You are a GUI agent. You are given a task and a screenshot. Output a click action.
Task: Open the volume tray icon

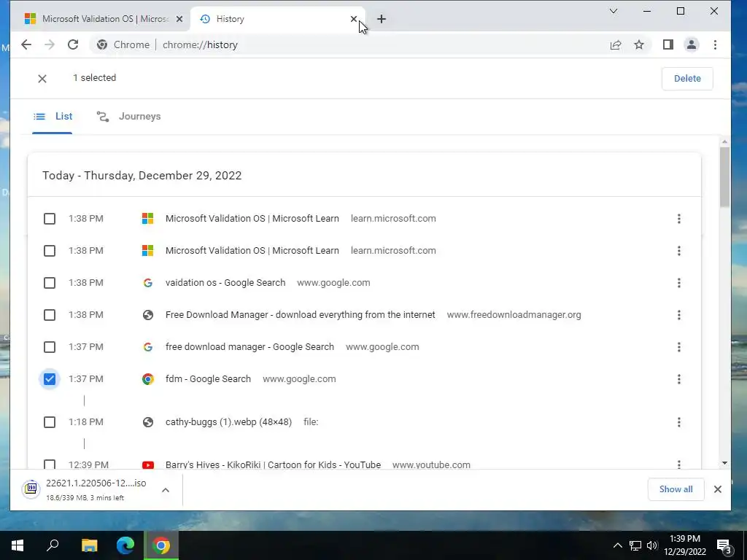(651, 545)
